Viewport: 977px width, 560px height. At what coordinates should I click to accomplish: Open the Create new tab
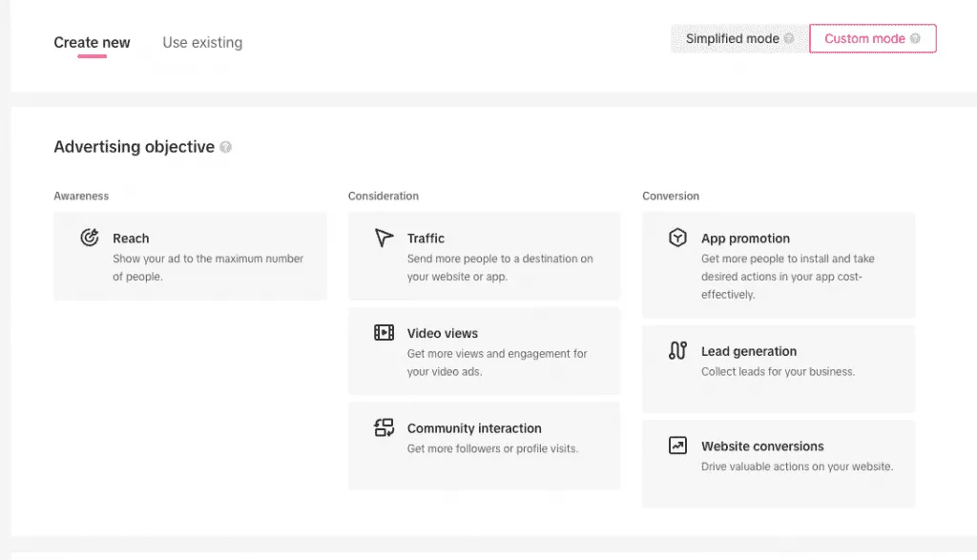click(92, 42)
